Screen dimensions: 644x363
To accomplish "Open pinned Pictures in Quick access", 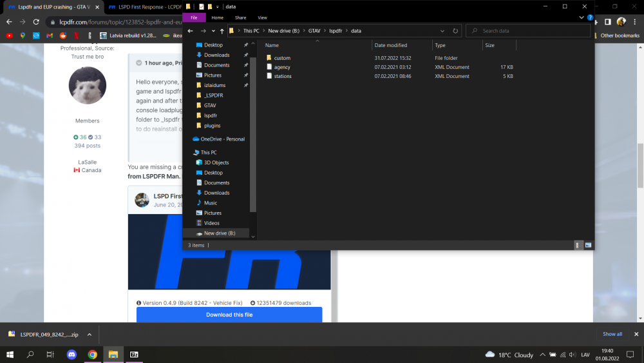I will (x=213, y=75).
